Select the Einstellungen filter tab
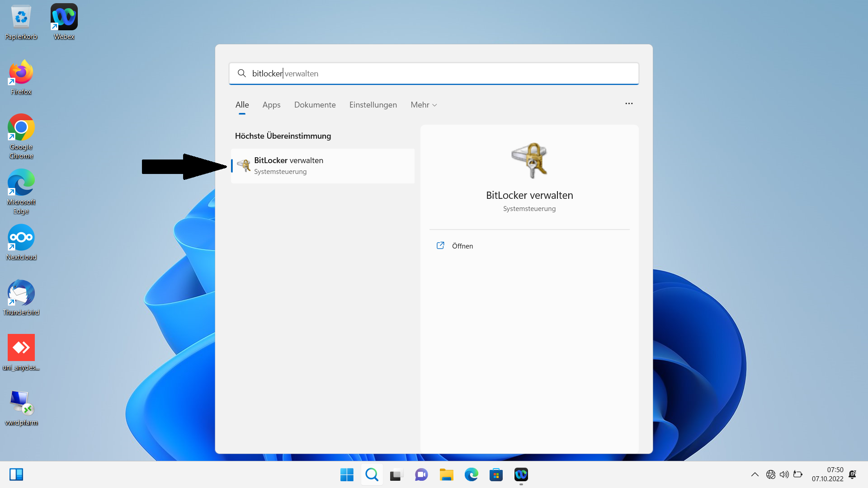Viewport: 868px width, 488px height. tap(373, 105)
